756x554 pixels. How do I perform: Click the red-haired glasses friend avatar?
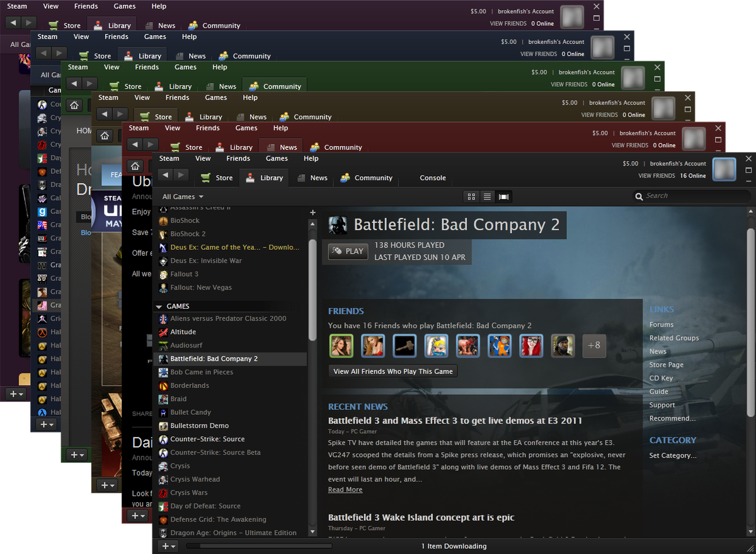(531, 346)
